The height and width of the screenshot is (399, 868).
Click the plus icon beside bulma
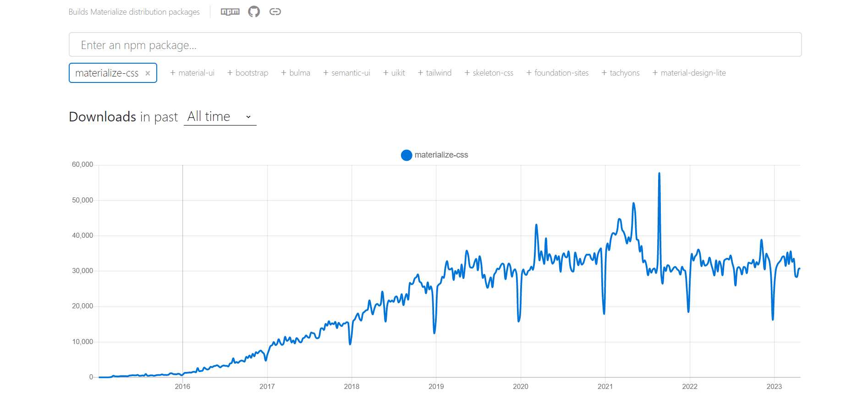coord(284,72)
